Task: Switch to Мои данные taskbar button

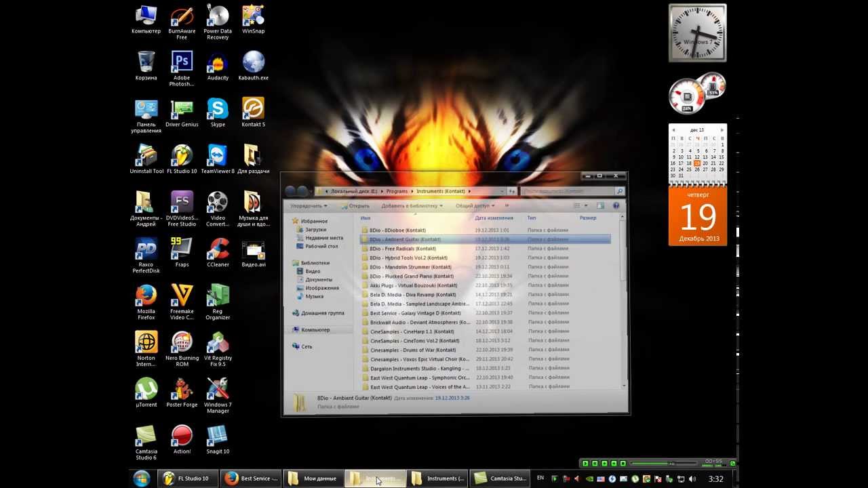Action: (313, 479)
